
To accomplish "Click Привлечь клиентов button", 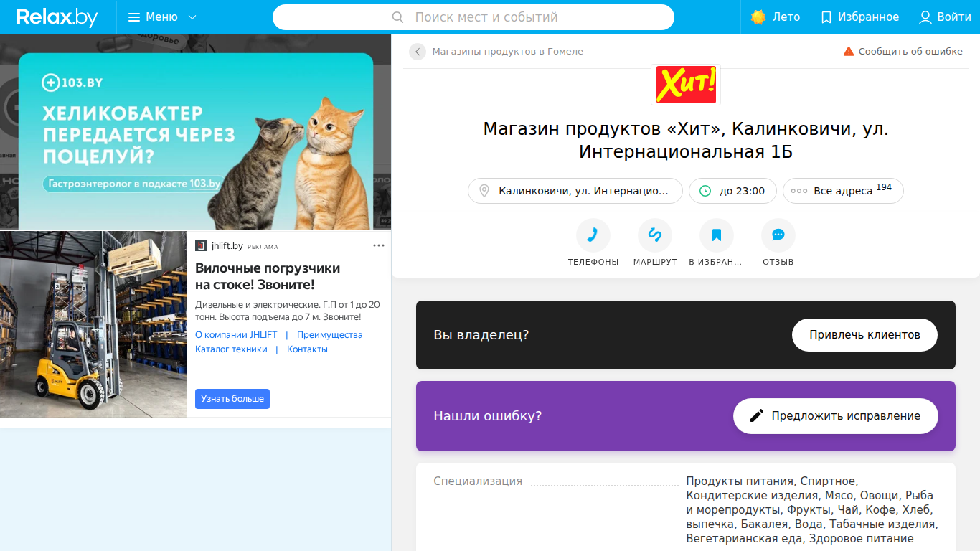I will (864, 335).
